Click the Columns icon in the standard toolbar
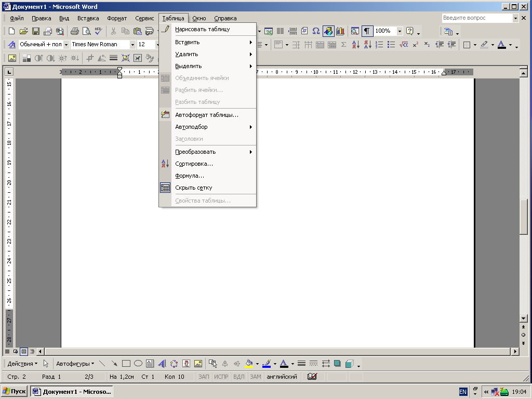532x399 pixels. [280, 31]
